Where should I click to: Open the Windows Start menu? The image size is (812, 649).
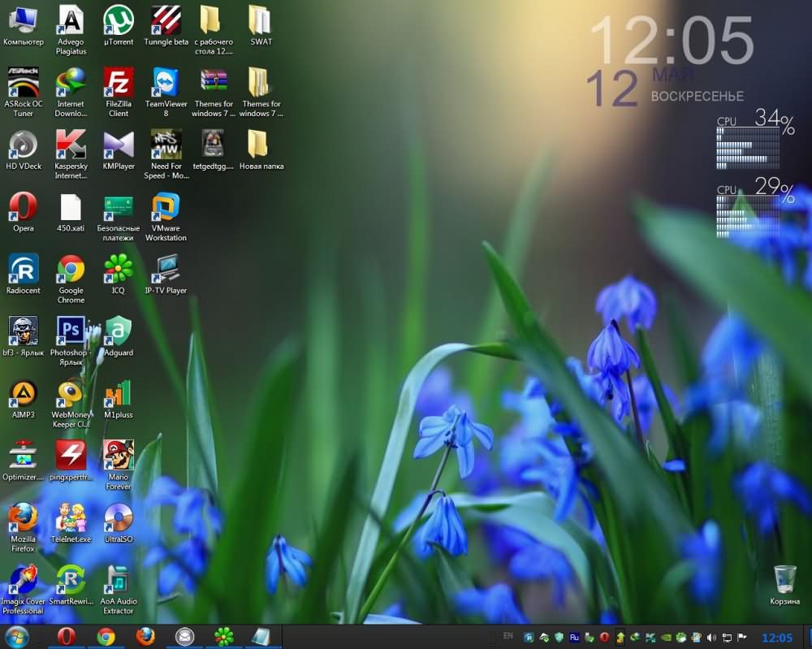pos(18,637)
